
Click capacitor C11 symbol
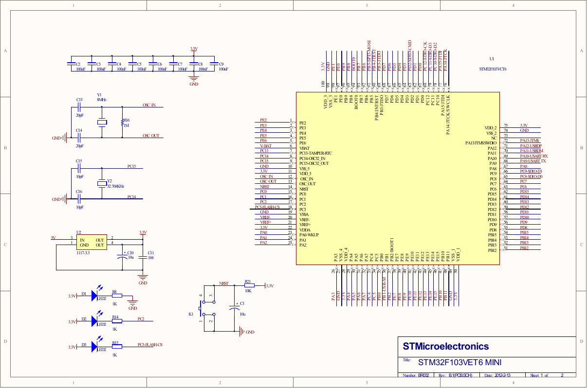(143, 257)
